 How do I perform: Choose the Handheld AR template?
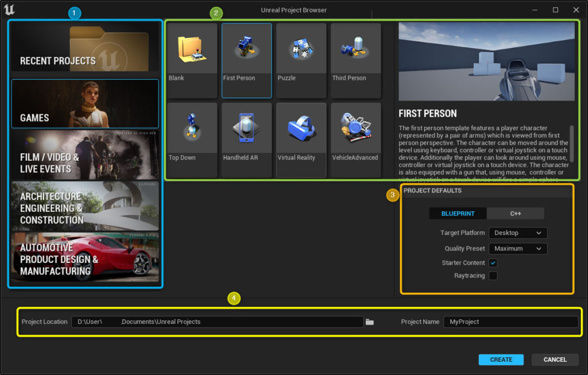[x=247, y=140]
